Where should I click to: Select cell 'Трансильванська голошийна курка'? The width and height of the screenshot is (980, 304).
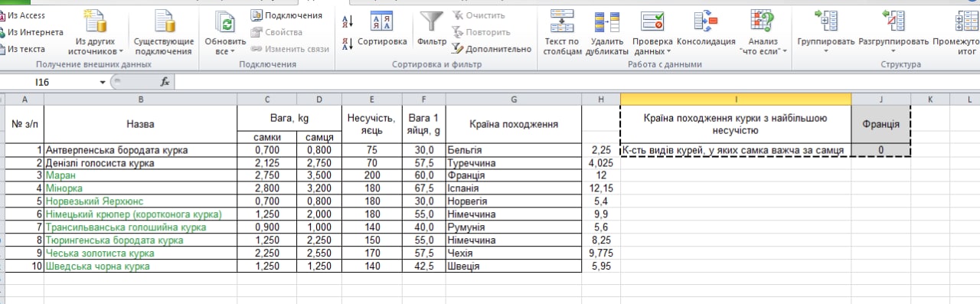pyautogui.click(x=140, y=227)
